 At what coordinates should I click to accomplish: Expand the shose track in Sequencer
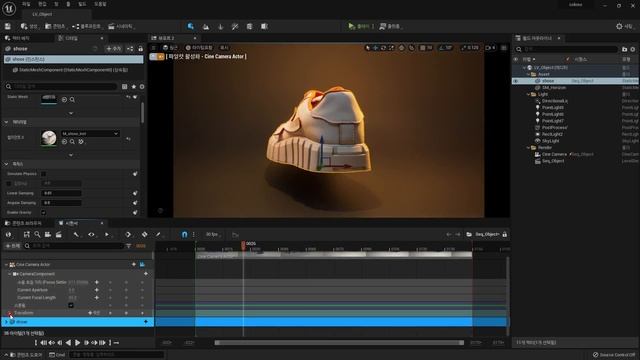(6, 322)
